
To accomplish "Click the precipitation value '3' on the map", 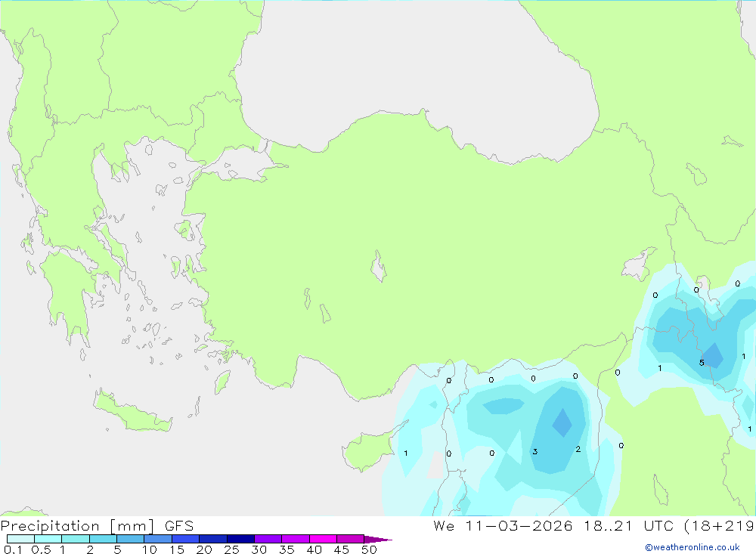I will (x=534, y=452).
